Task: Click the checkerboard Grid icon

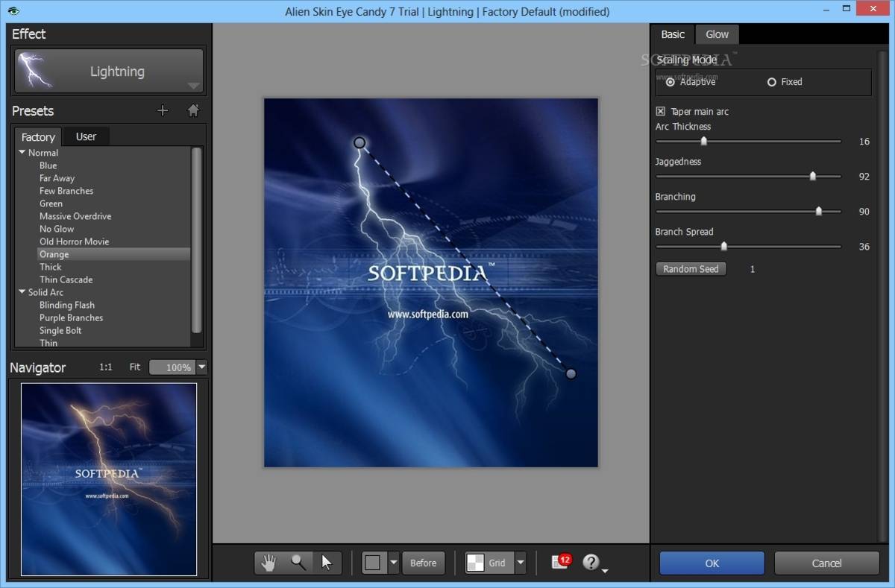Action: 475,563
